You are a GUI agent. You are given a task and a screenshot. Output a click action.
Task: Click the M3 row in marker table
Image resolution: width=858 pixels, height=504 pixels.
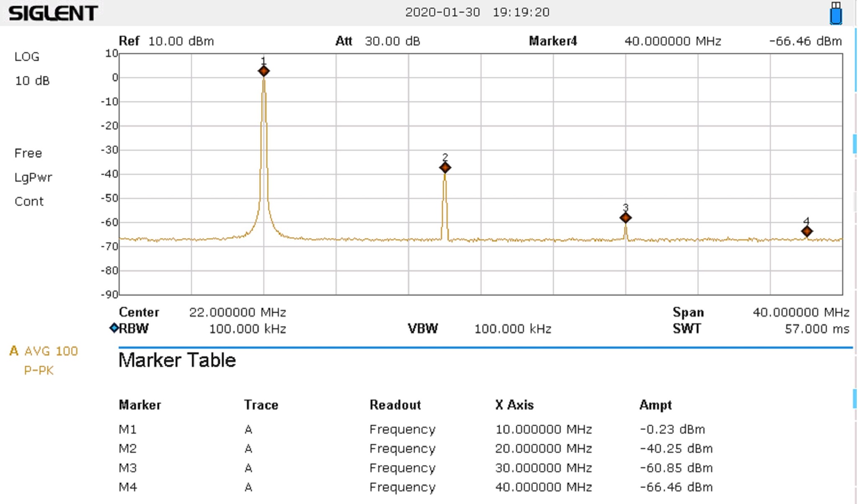pyautogui.click(x=416, y=468)
